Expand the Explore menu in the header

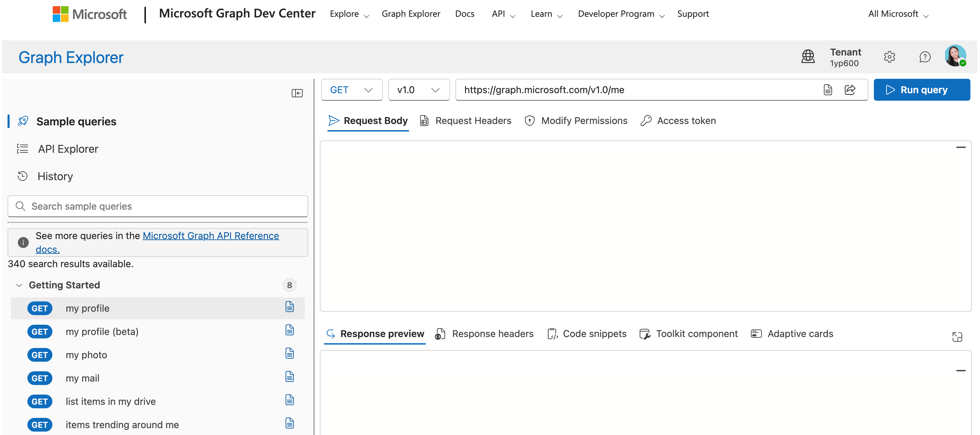(x=349, y=14)
